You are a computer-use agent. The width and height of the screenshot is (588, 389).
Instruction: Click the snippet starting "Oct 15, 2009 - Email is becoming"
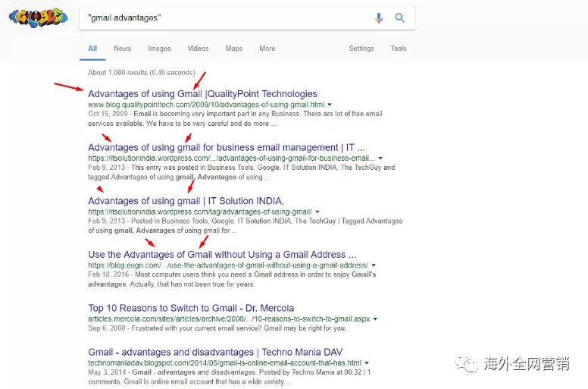click(235, 118)
